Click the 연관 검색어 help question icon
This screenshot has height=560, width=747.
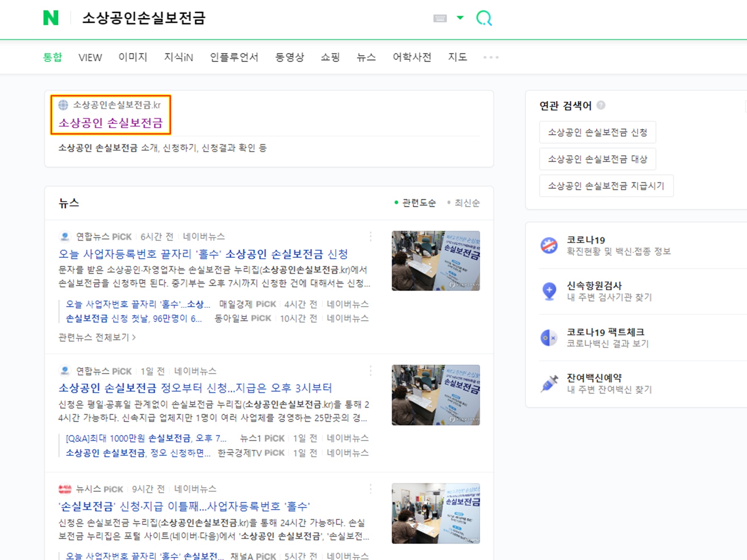pyautogui.click(x=601, y=106)
